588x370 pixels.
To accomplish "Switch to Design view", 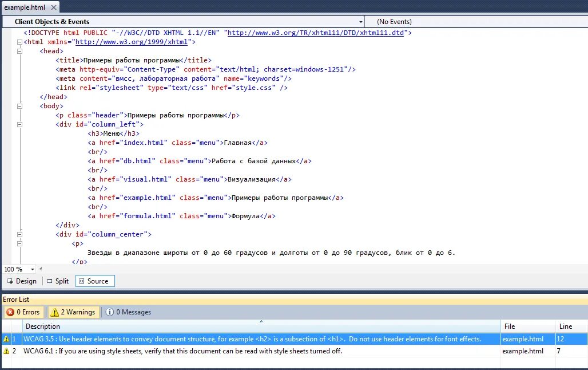I will click(x=22, y=281).
